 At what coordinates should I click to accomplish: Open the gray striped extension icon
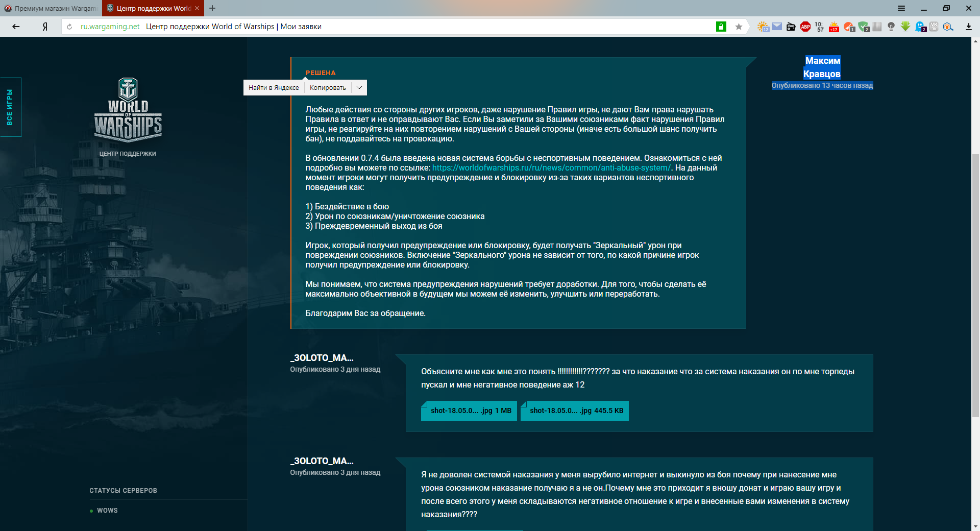pos(877,27)
